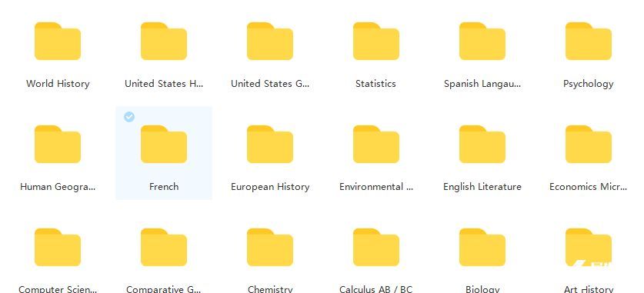Click the Spanish Langau... label
644x293 pixels.
pos(482,84)
